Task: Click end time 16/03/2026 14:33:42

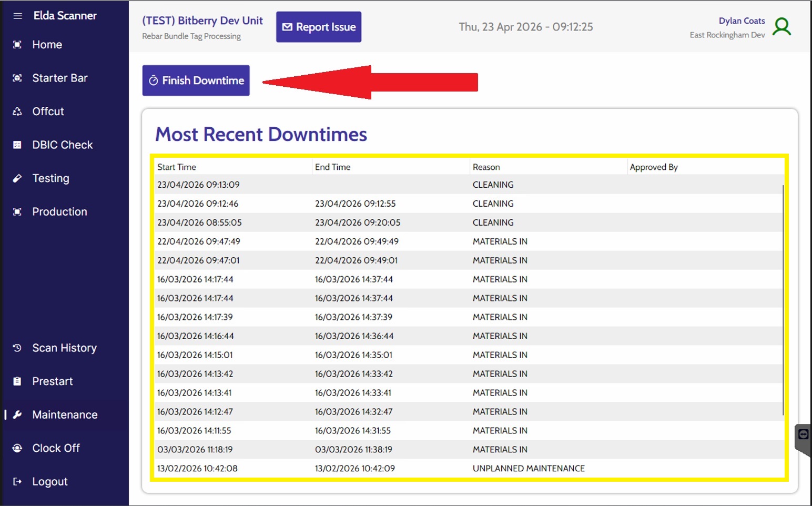Action: point(354,374)
